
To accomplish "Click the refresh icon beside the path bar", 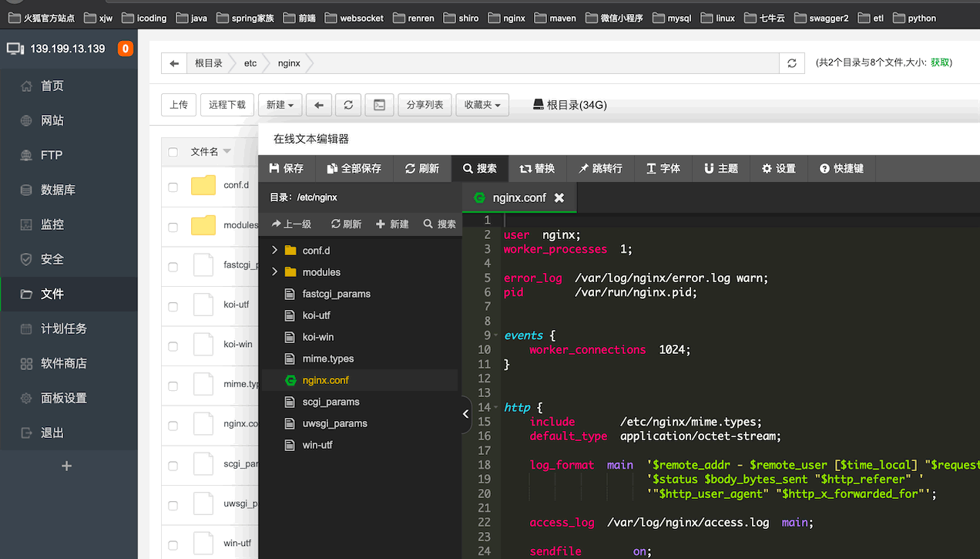I will [792, 63].
